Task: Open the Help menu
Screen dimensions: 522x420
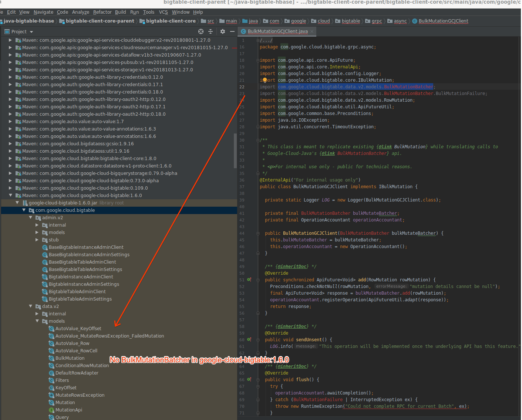Action: (x=198, y=12)
